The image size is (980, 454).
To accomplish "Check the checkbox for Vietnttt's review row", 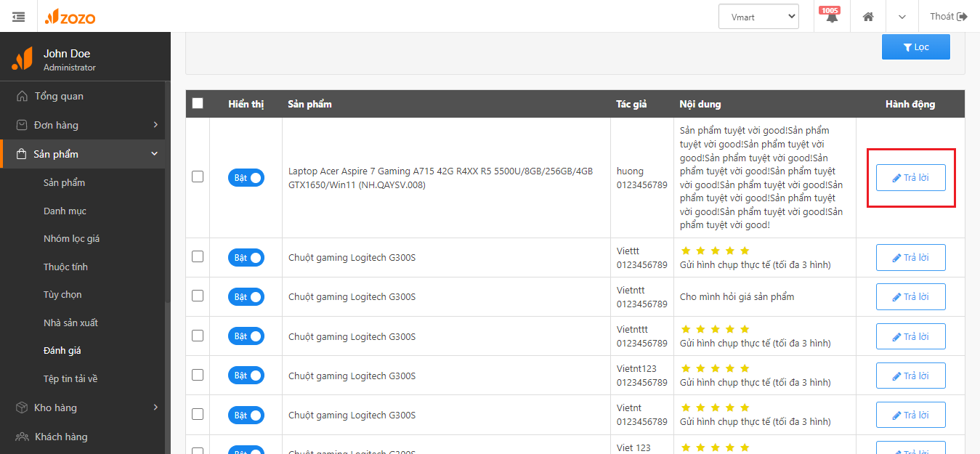I will tap(198, 336).
